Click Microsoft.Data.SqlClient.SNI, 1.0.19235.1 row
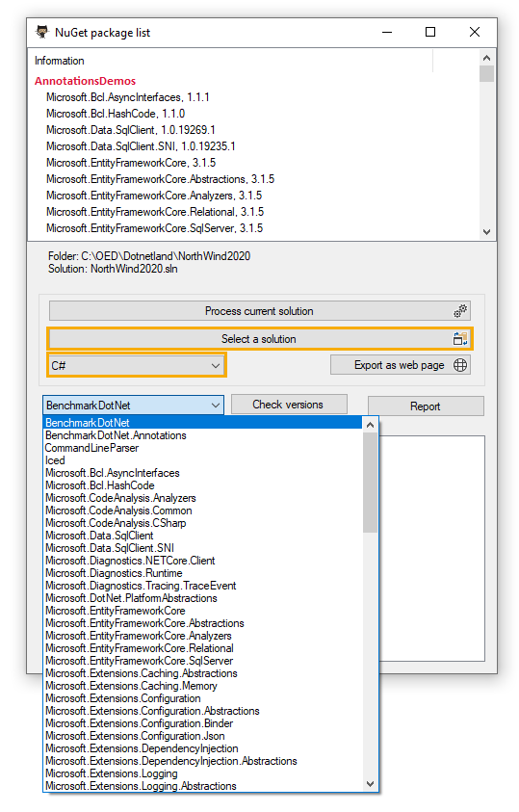 click(141, 146)
